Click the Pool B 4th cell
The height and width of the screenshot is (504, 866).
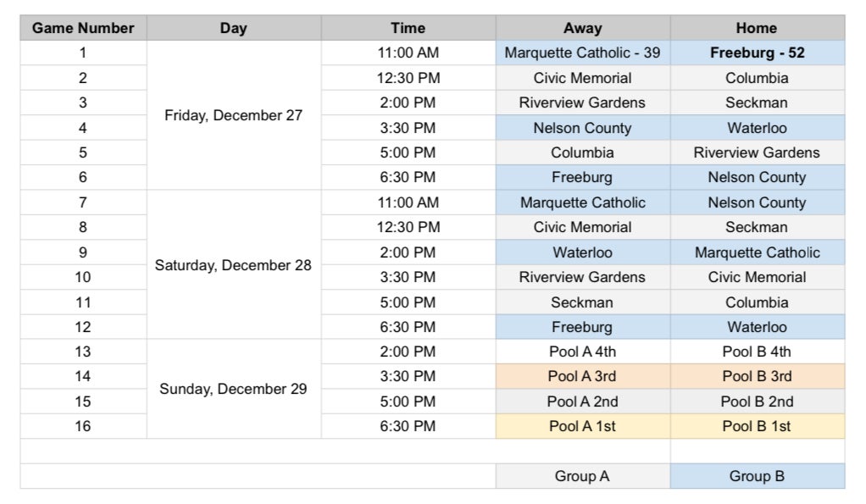[x=758, y=352]
